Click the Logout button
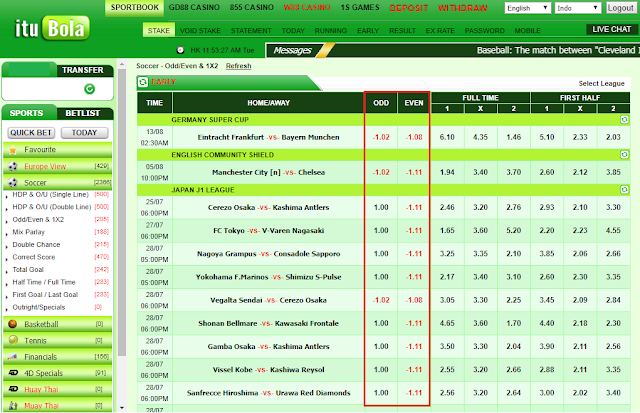The height and width of the screenshot is (413, 640). pos(620,8)
